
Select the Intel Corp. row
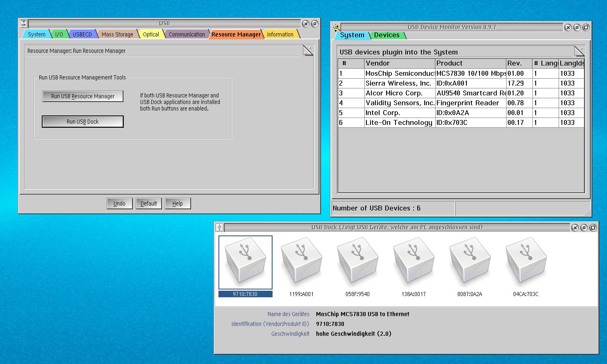click(x=461, y=113)
